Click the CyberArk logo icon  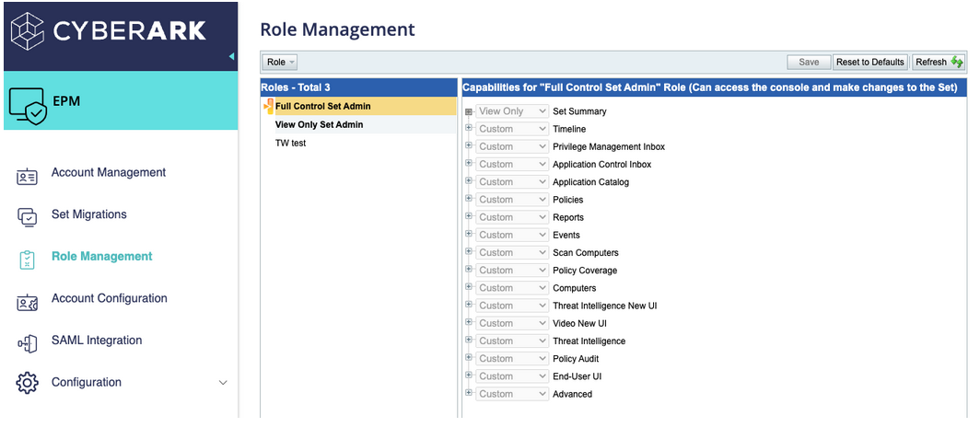click(x=27, y=30)
